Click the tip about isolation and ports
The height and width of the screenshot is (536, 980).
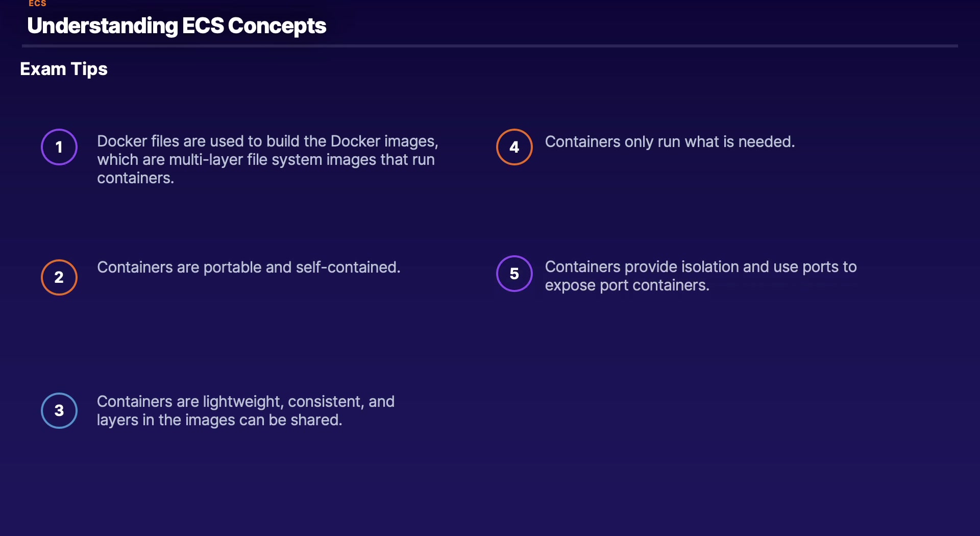click(700, 276)
